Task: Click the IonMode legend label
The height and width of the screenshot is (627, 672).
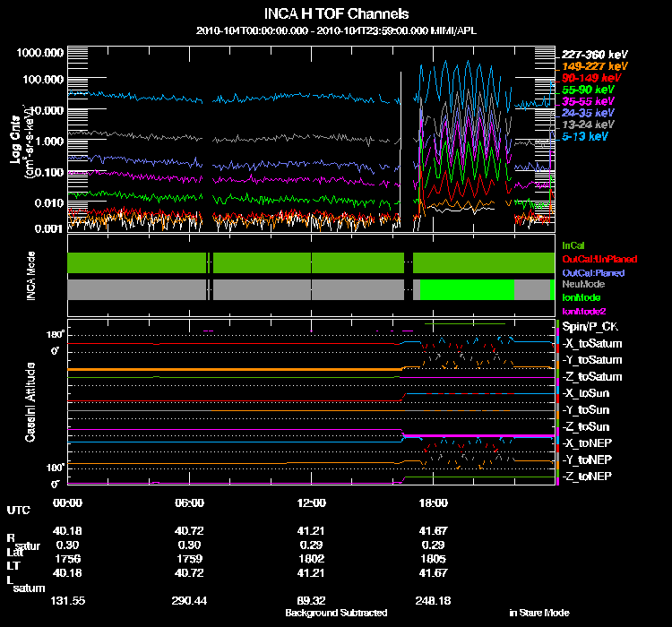Action: pos(581,297)
